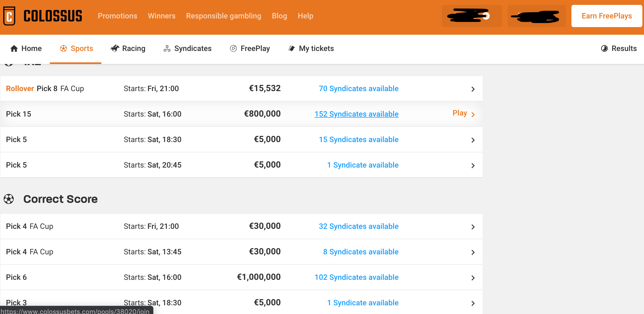Expand Pick 5 Sat 20:45 chevron
Image resolution: width=644 pixels, height=314 pixels.
(x=473, y=165)
